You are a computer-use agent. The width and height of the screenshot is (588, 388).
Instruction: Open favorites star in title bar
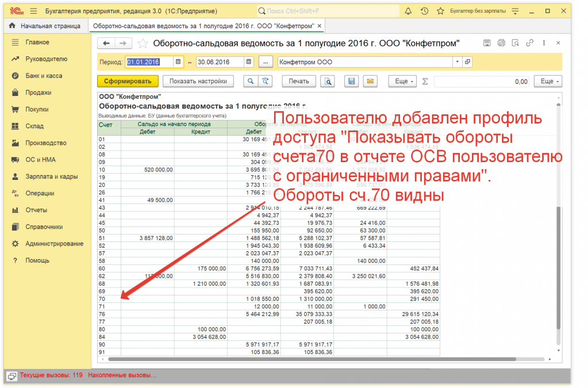(x=440, y=11)
